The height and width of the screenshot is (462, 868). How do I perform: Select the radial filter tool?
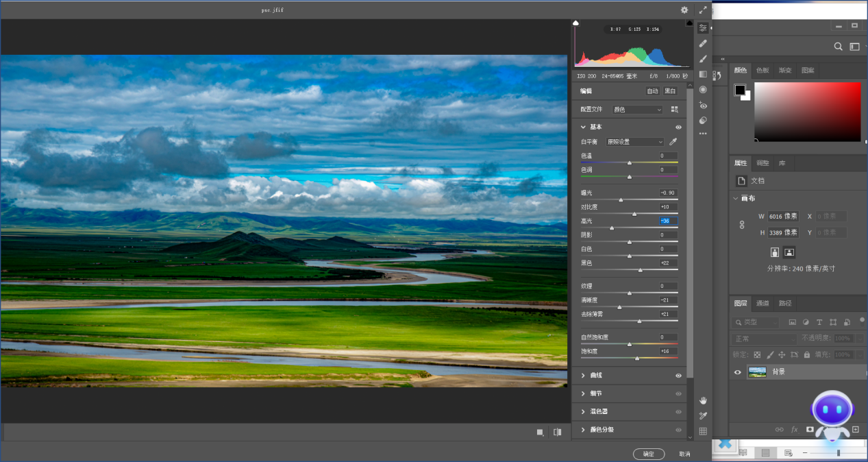point(703,90)
